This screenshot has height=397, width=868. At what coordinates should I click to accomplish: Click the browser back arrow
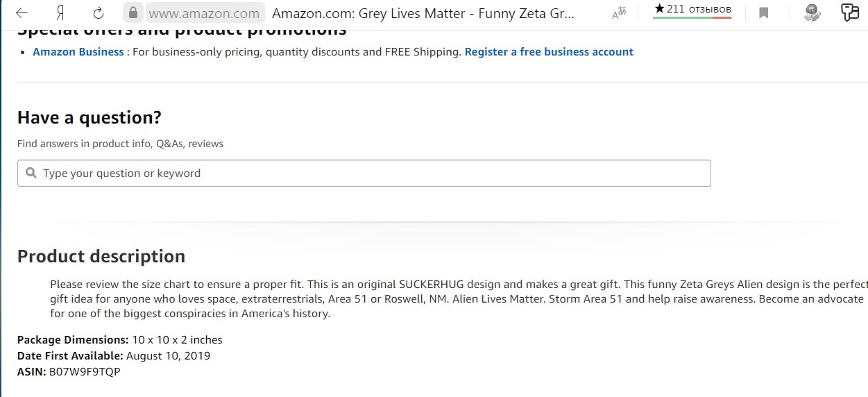(22, 13)
